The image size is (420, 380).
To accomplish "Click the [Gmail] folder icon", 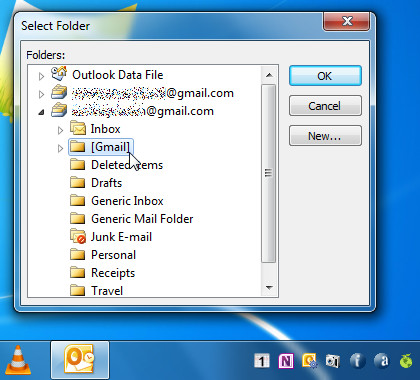I will click(x=78, y=147).
